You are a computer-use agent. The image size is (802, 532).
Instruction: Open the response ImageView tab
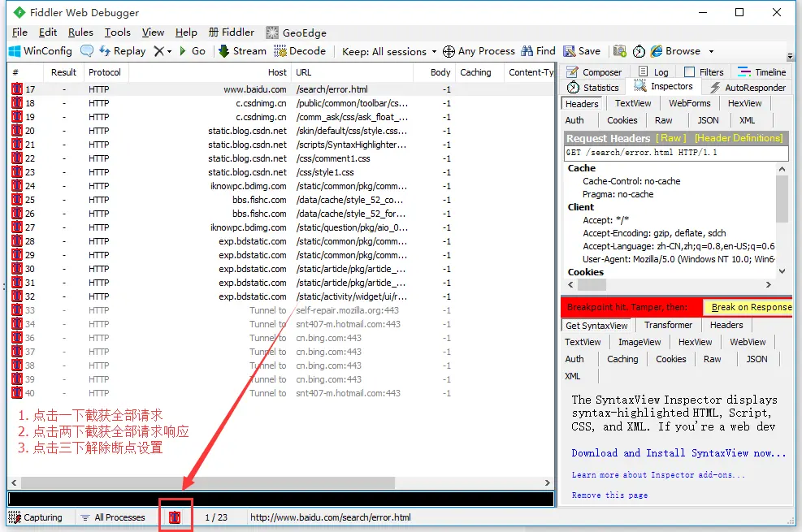pos(639,342)
